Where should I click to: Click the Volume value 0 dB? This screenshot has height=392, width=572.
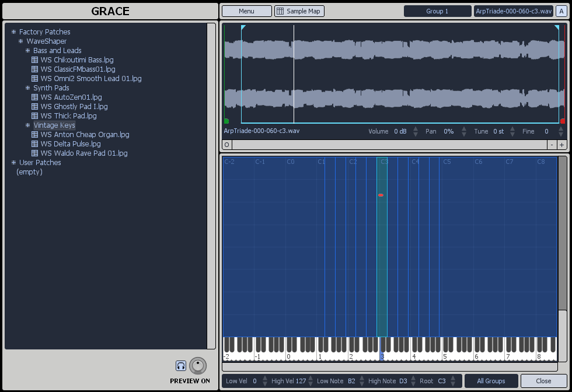point(400,131)
